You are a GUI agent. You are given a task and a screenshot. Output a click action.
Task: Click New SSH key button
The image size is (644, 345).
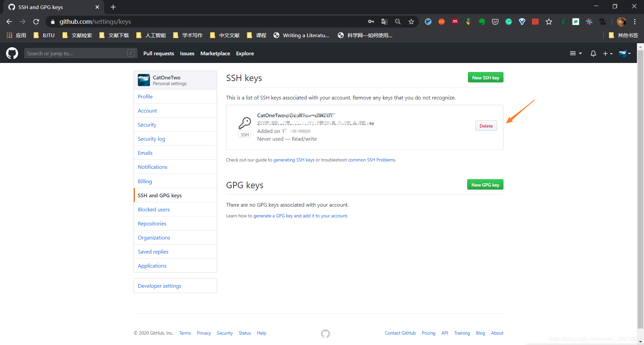485,77
